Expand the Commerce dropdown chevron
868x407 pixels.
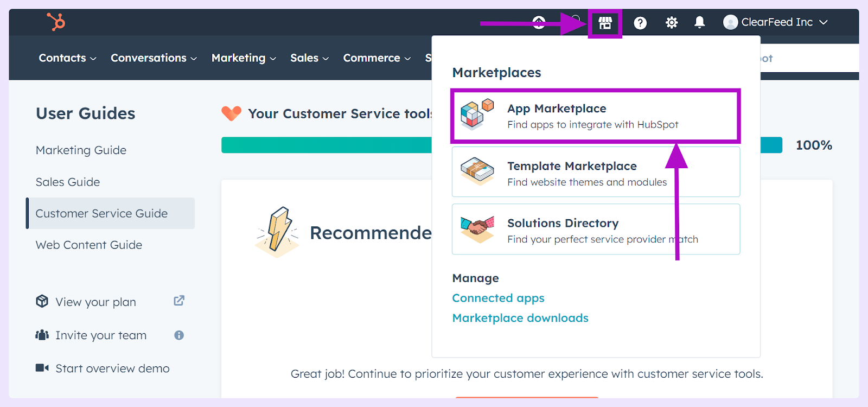point(407,59)
